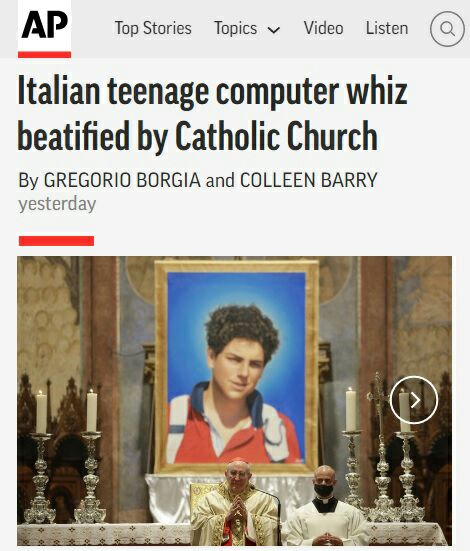Advance to the next photo with the arrow
This screenshot has width=470, height=551.
tap(414, 400)
